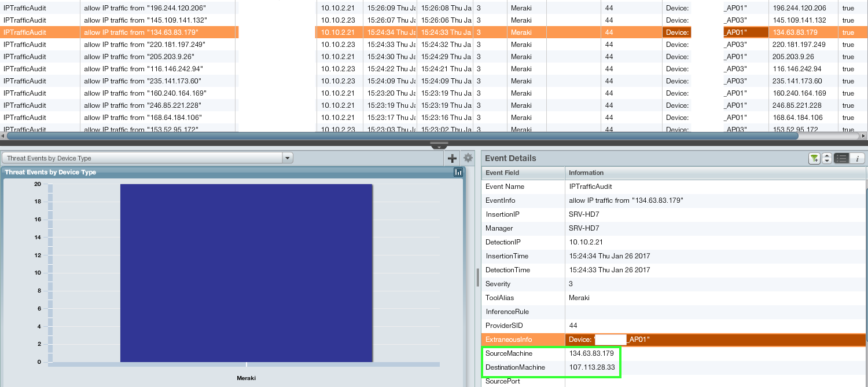
Task: Select the event row for 246.85.221.228
Action: click(434, 105)
